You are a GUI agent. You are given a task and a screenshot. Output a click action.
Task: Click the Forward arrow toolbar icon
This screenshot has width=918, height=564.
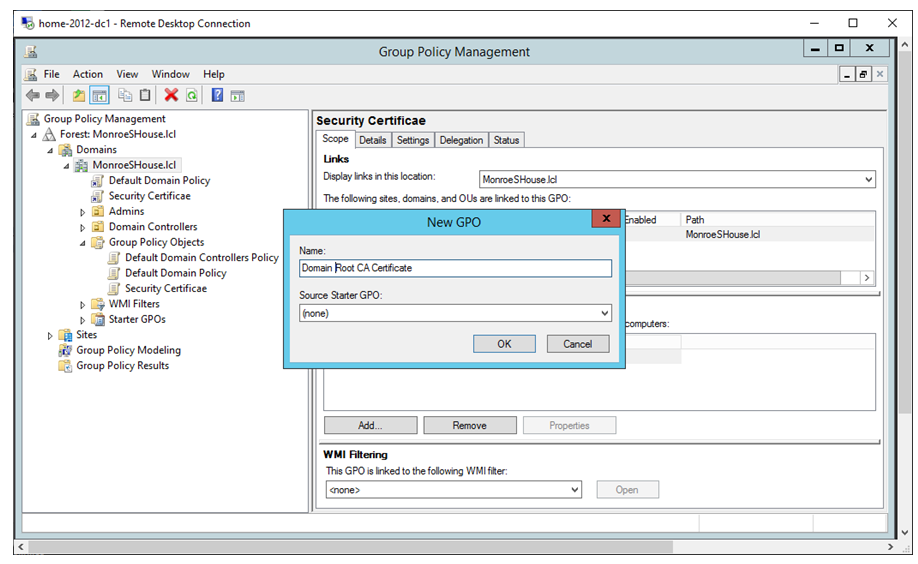coord(52,95)
